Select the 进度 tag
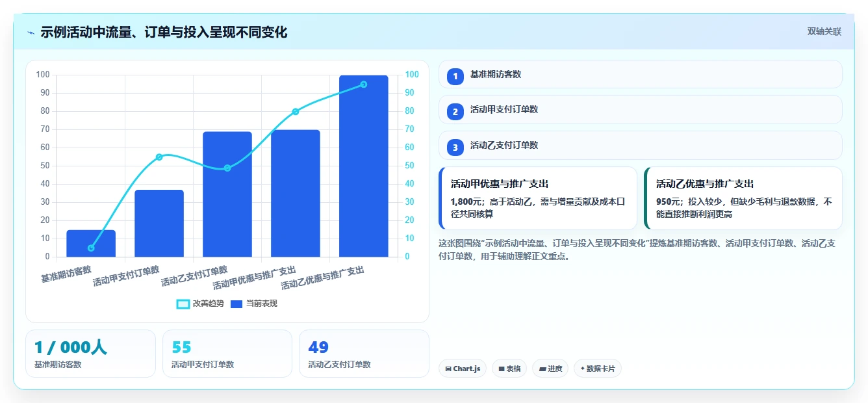The image size is (868, 403). (x=550, y=369)
